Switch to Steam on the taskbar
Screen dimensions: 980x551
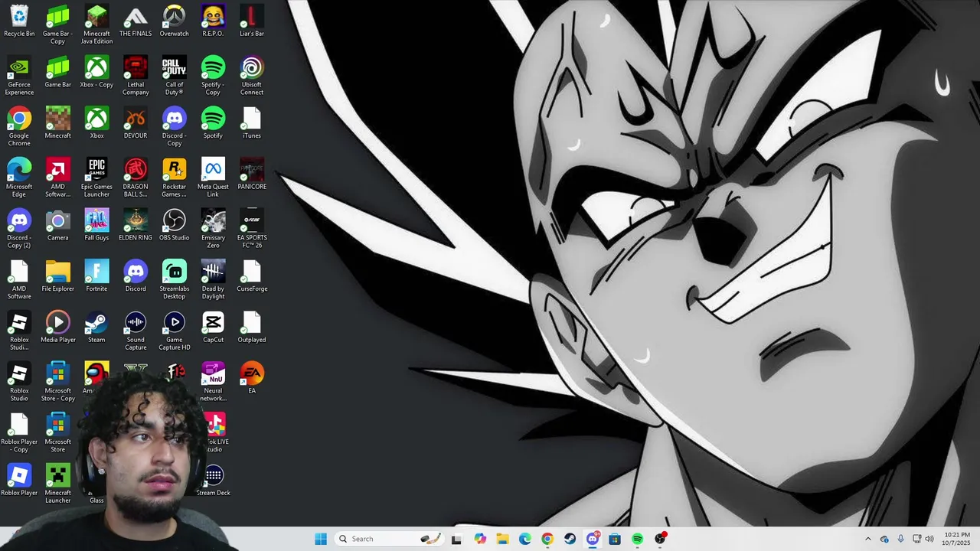coord(570,539)
